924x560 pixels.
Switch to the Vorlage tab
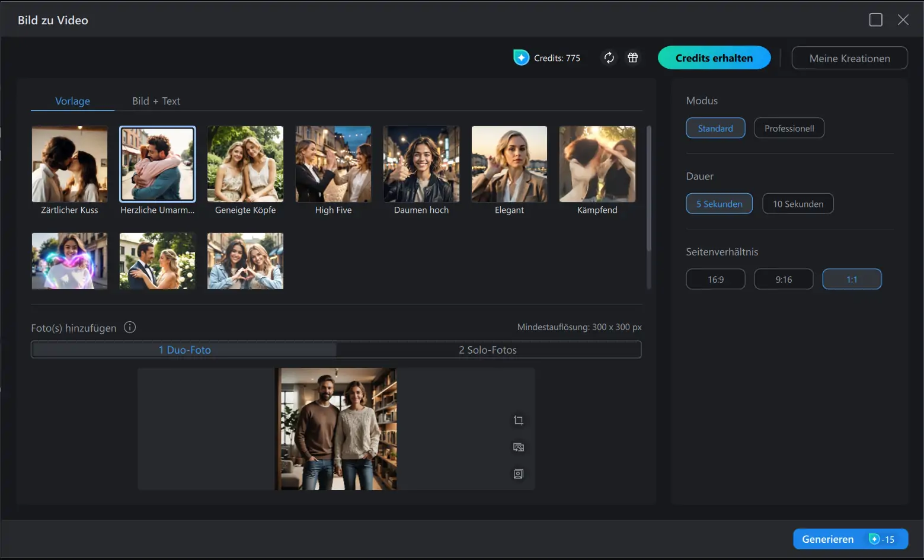pyautogui.click(x=72, y=101)
